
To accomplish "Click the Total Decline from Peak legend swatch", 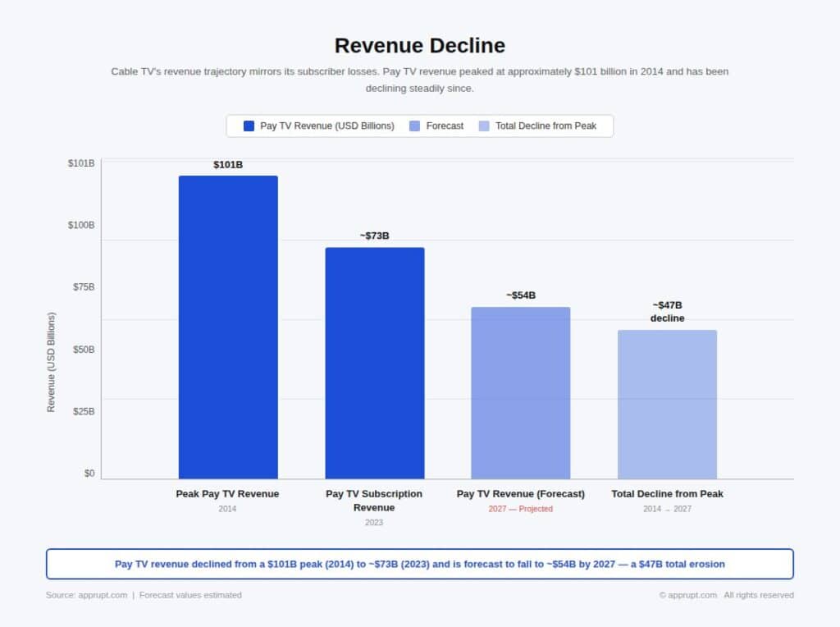I will point(484,126).
